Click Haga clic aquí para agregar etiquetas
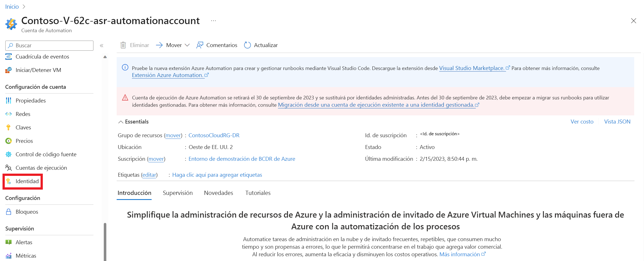The height and width of the screenshot is (261, 644). (x=217, y=175)
